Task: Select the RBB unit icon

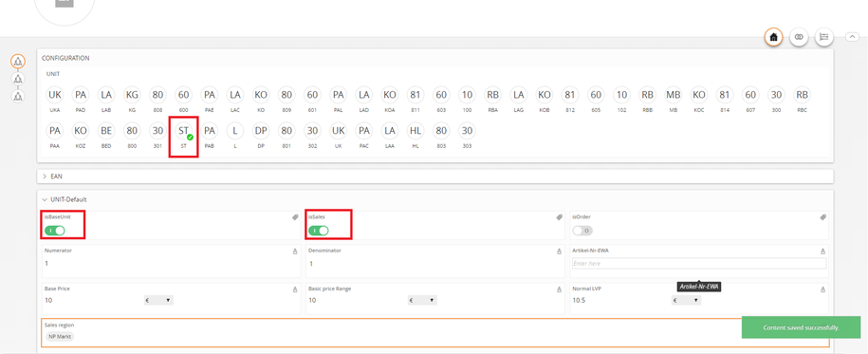Action: click(647, 95)
